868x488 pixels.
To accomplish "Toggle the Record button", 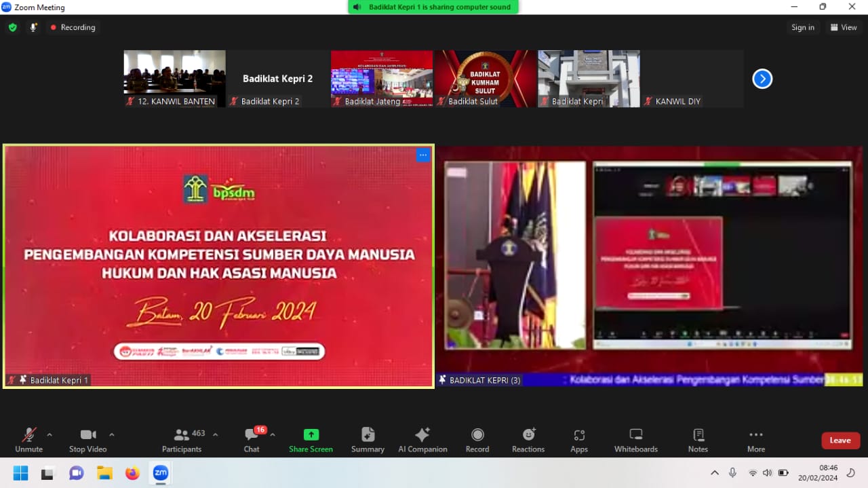I will tap(477, 440).
